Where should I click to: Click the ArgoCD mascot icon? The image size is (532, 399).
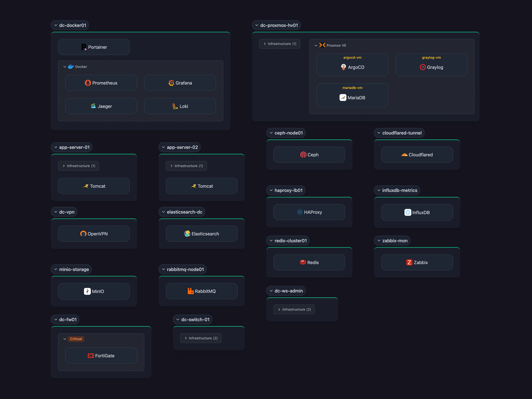344,67
